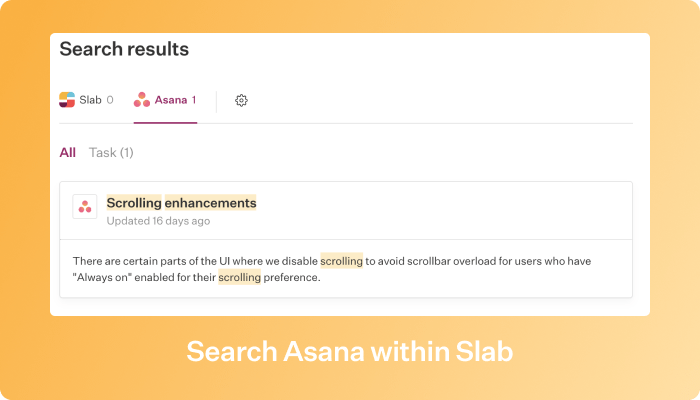Click the Slab logo icon
Screen dimensions: 700x400
[67, 100]
